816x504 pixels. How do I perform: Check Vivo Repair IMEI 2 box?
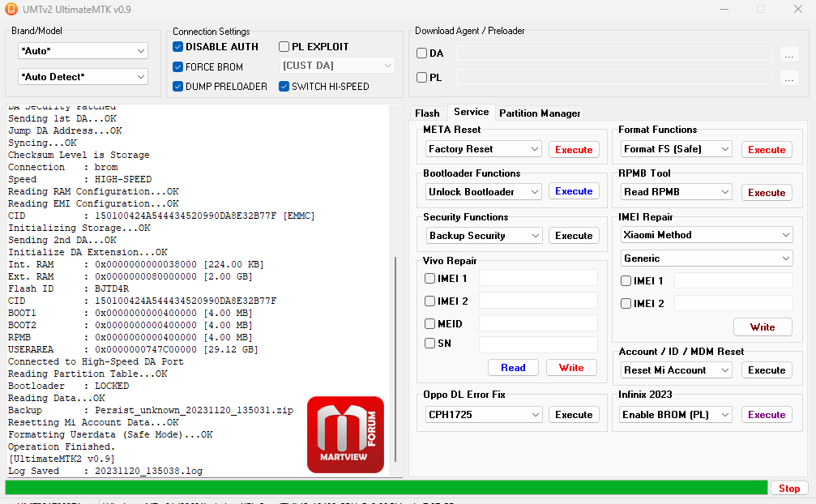pos(429,301)
